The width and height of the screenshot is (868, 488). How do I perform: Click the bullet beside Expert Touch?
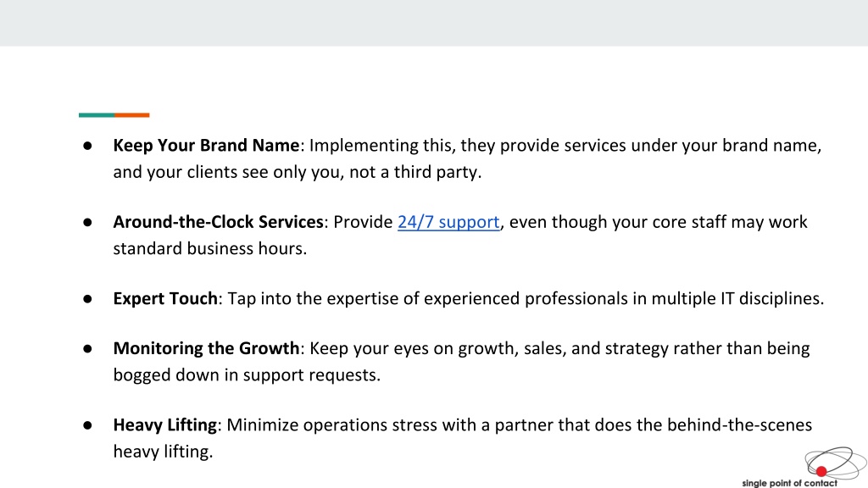[87, 299]
